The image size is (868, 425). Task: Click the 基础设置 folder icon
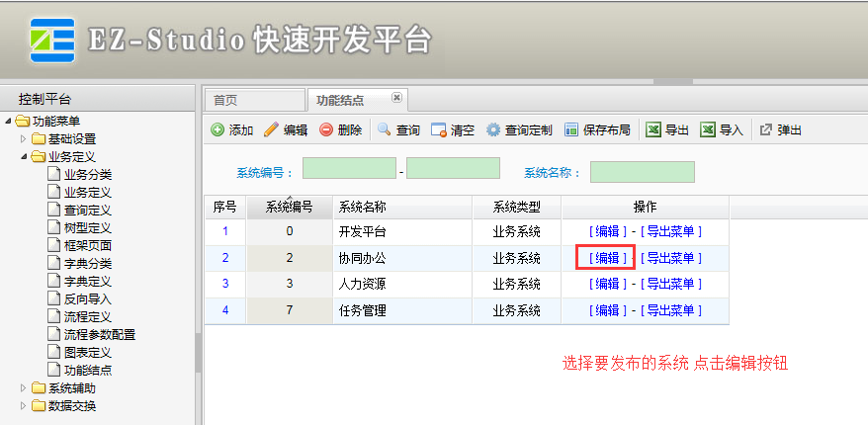tap(39, 139)
